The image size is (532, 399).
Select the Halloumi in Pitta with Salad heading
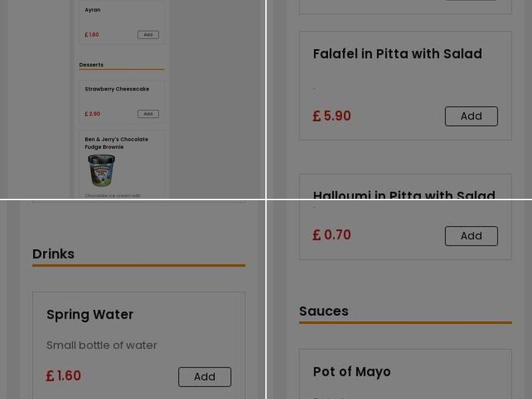(404, 194)
